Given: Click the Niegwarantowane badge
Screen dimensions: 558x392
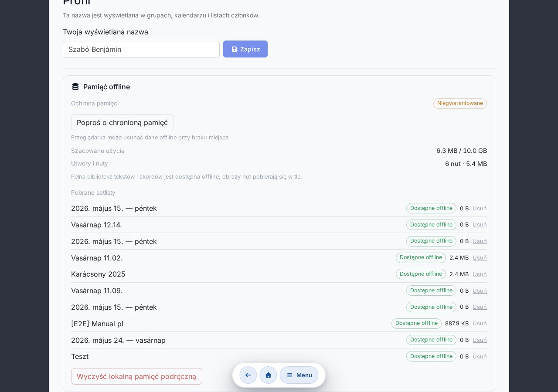Looking at the screenshot, I should [x=460, y=103].
